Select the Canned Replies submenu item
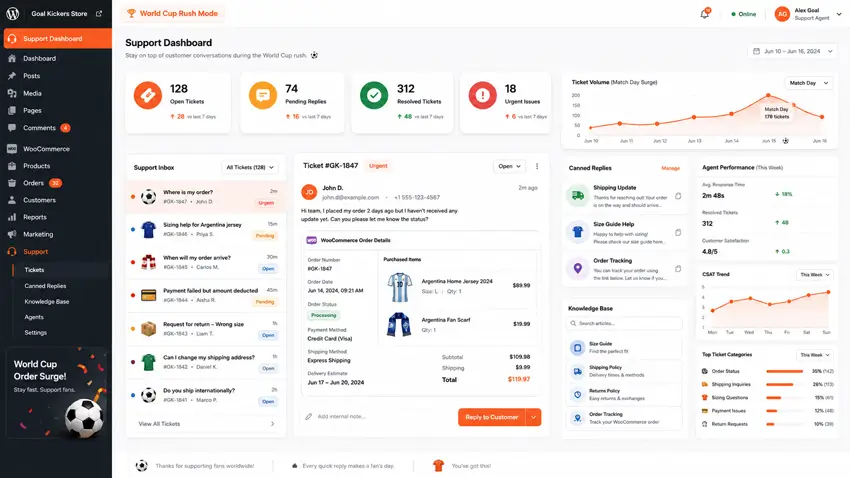This screenshot has height=478, width=850. tap(45, 286)
